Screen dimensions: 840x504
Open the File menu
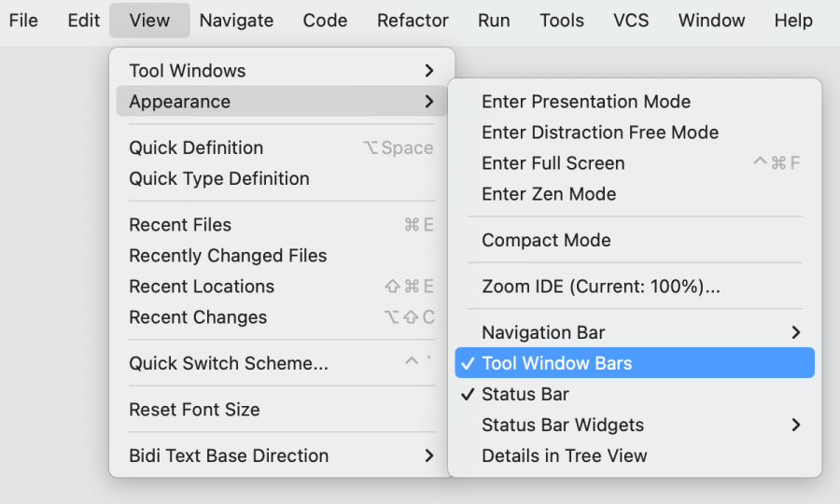[23, 20]
